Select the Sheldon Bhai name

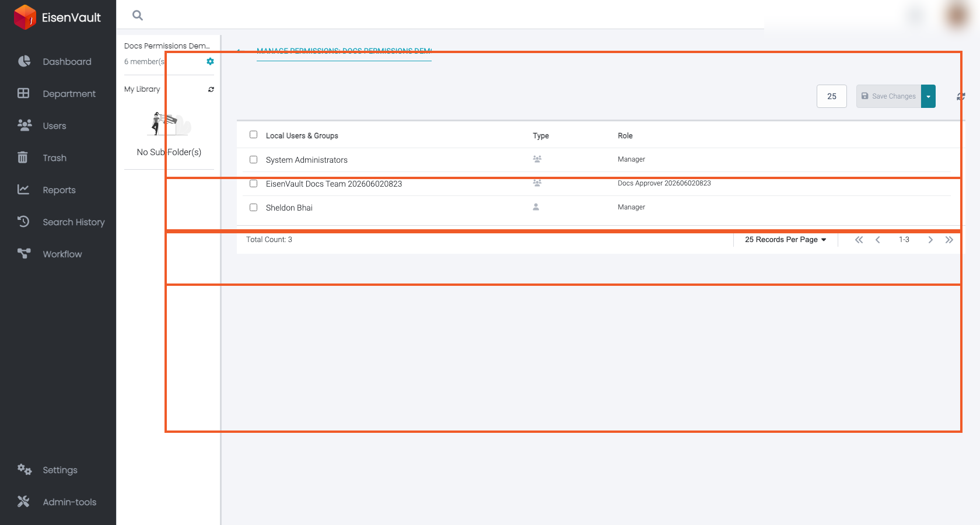[289, 208]
